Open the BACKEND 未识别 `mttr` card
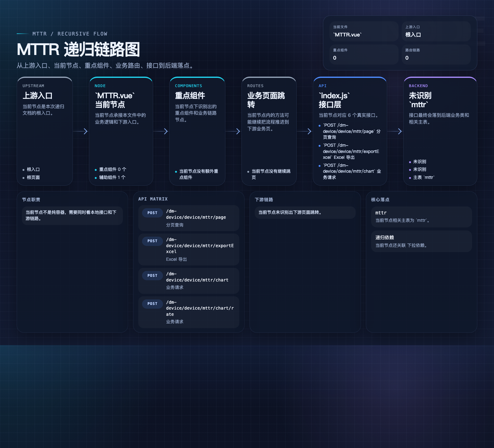 coord(440,131)
